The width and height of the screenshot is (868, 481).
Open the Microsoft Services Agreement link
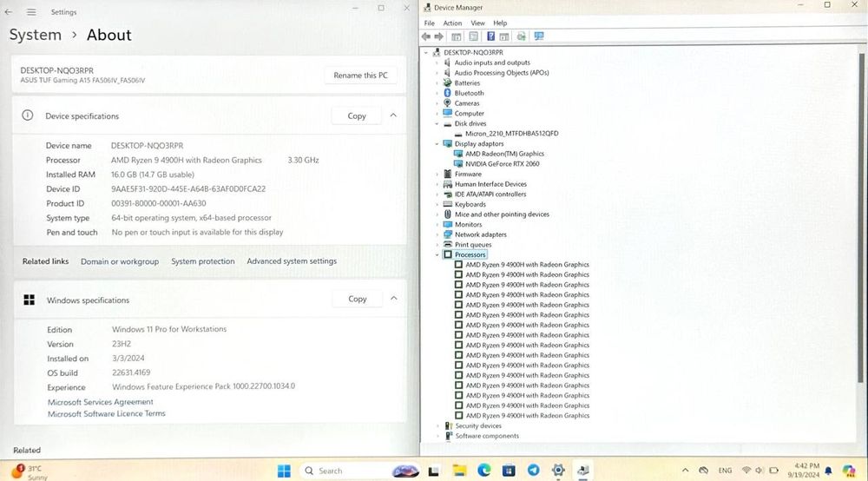(100, 402)
